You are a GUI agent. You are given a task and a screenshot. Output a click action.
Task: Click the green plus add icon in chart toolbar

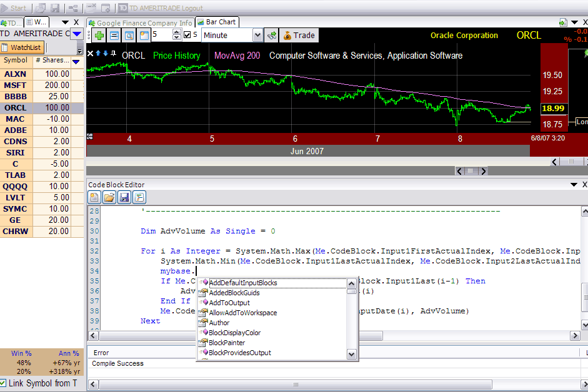(99, 36)
